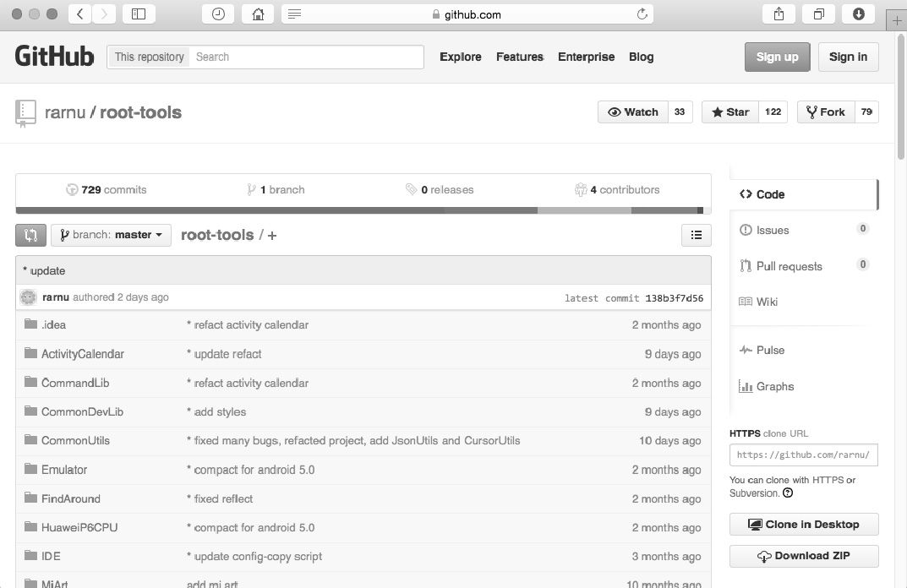Go forward with Safari's forward arrow
The width and height of the screenshot is (907, 588).
coord(103,14)
